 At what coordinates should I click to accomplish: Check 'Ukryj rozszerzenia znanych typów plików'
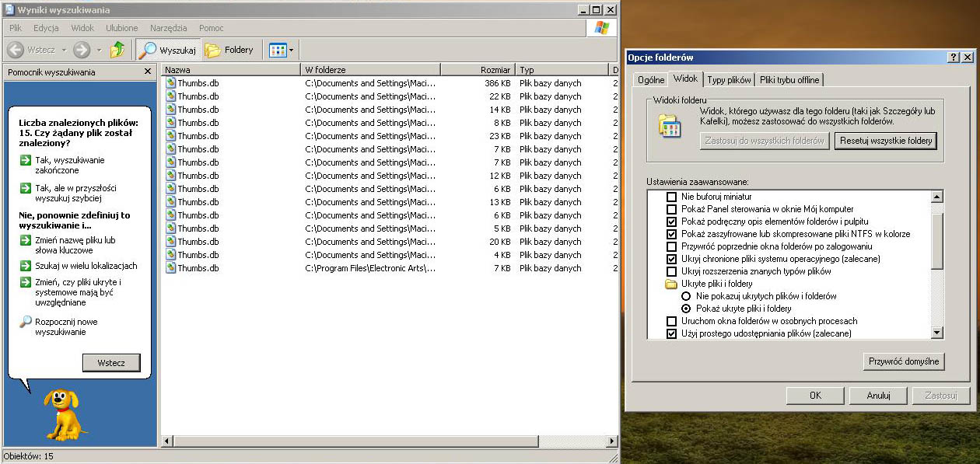pyautogui.click(x=672, y=271)
